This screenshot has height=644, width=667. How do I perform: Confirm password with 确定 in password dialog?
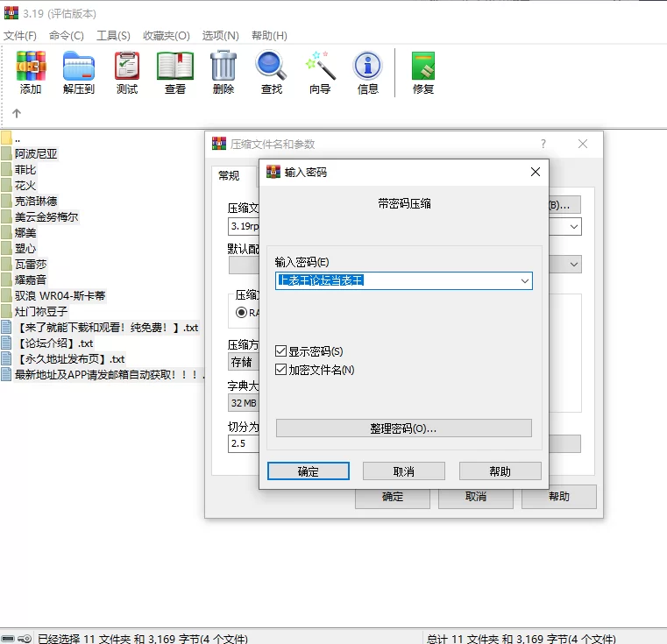tap(309, 471)
